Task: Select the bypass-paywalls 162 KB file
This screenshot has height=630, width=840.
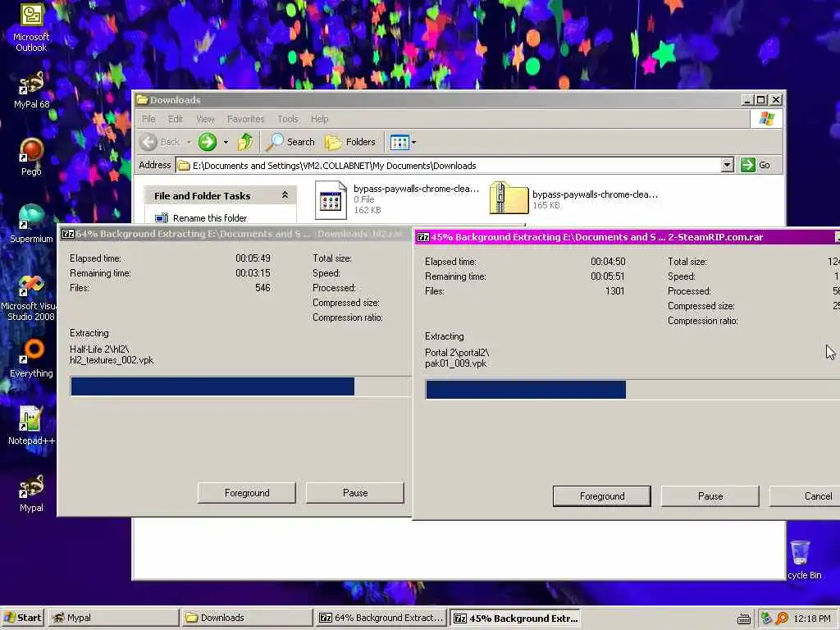Action: 396,199
